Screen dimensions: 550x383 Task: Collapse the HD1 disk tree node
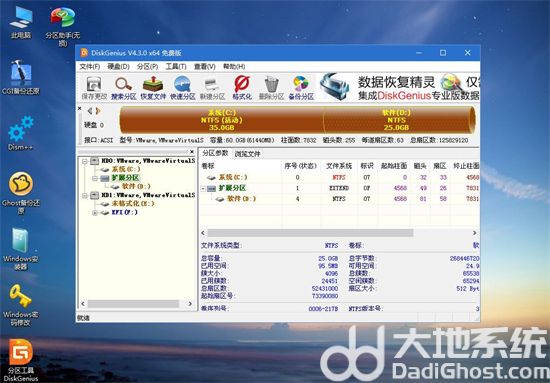tap(85, 195)
